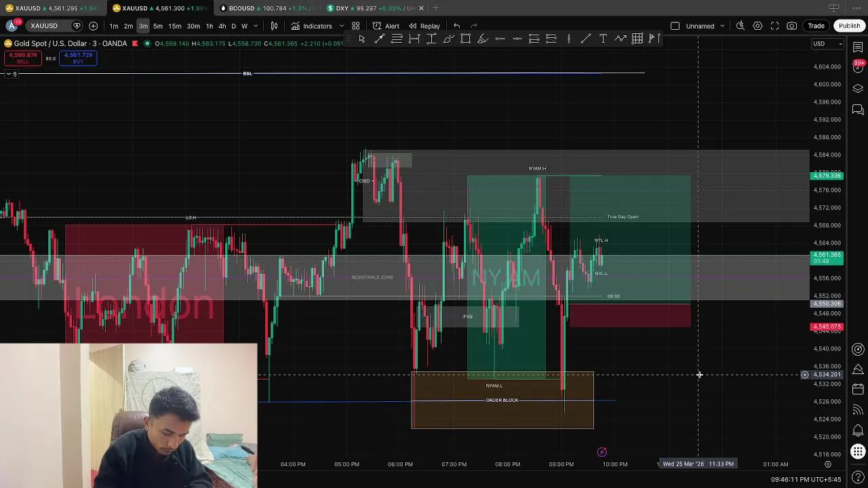
Task: Select the vertical line tool
Action: click(x=568, y=39)
